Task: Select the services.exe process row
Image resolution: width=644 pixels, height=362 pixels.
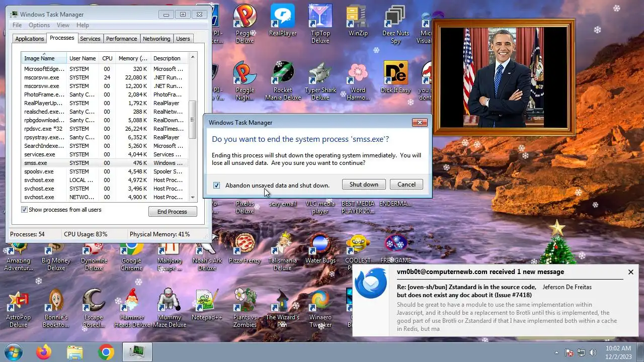Action: (105, 154)
